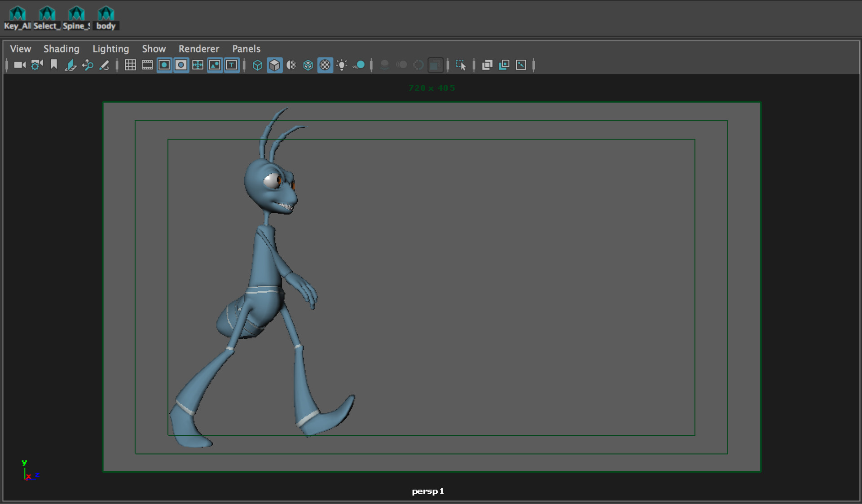Click the Select_ shelf button
Screen dimensions: 862x504
(x=47, y=18)
